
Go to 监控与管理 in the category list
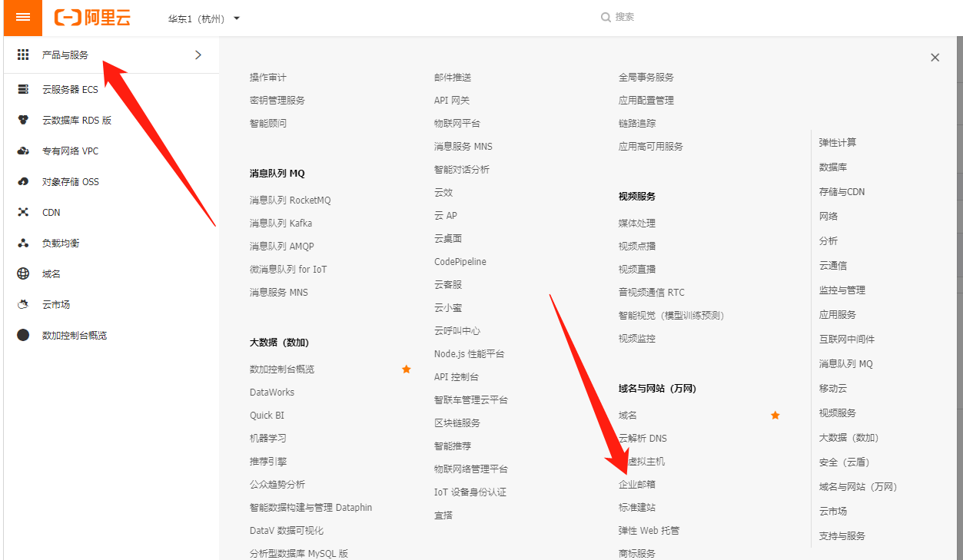click(x=842, y=290)
